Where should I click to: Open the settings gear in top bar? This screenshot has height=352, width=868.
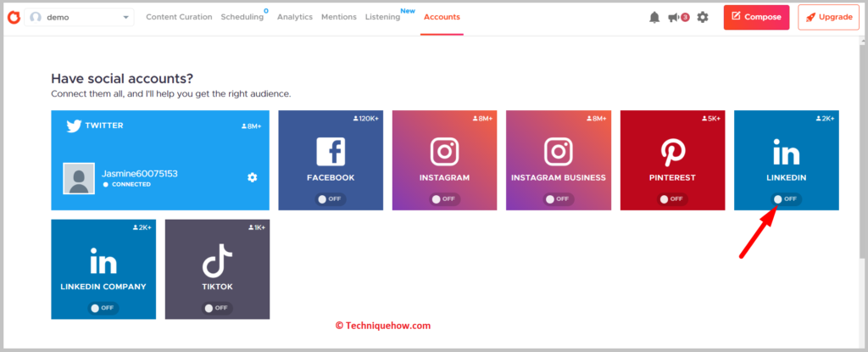point(703,17)
